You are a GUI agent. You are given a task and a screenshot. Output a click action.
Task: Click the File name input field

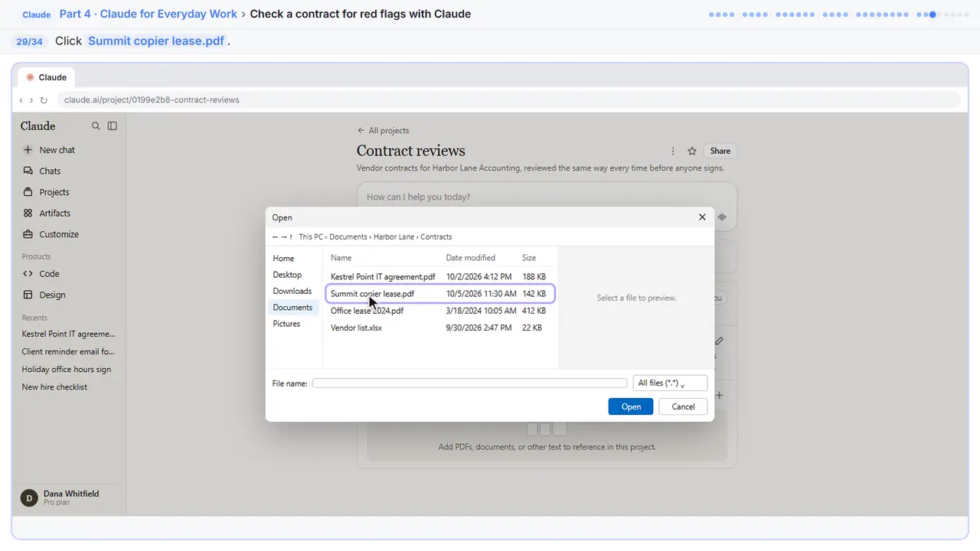tap(469, 383)
